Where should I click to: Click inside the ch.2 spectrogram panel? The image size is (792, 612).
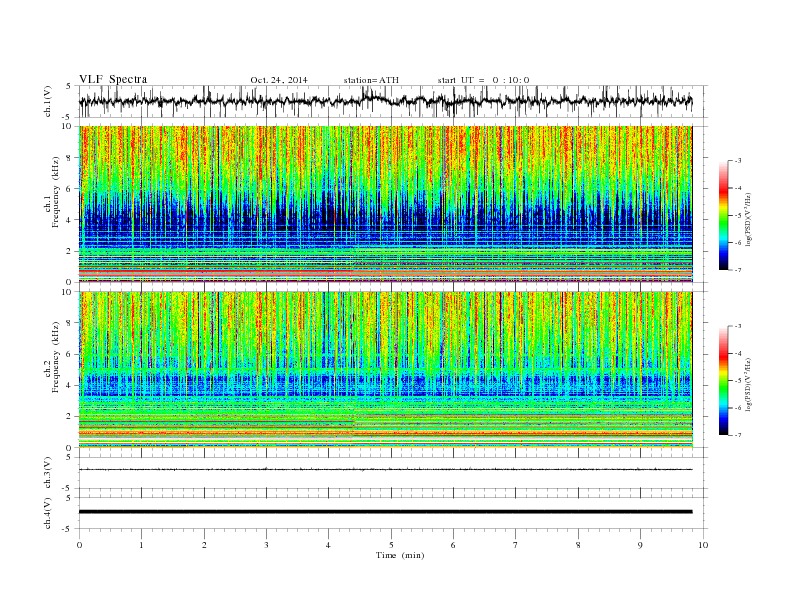tap(385, 369)
